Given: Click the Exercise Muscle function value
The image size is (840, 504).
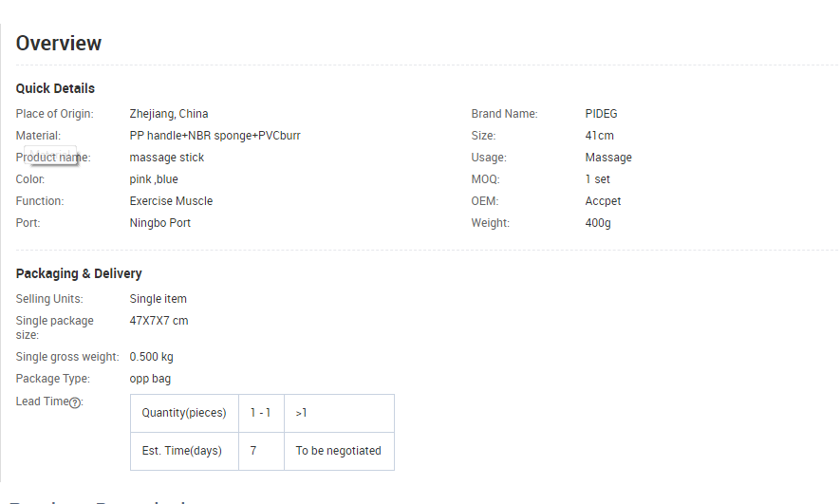Looking at the screenshot, I should click(x=171, y=201).
